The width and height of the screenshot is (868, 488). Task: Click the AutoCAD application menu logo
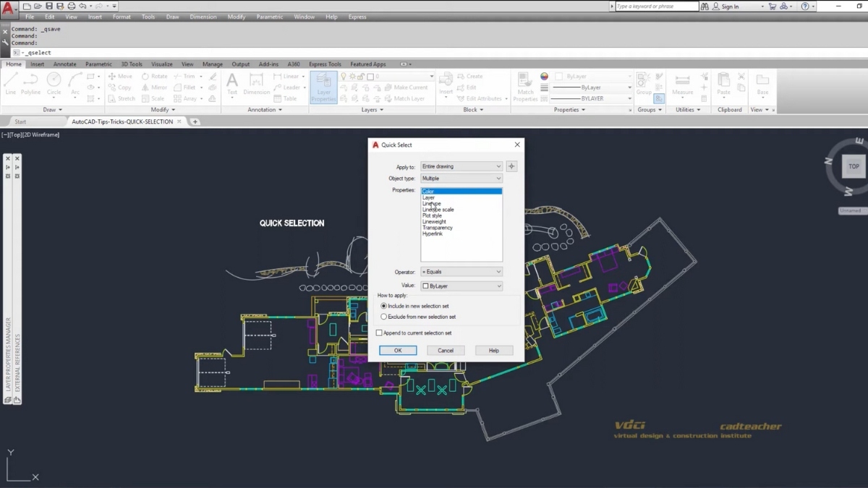tap(8, 9)
